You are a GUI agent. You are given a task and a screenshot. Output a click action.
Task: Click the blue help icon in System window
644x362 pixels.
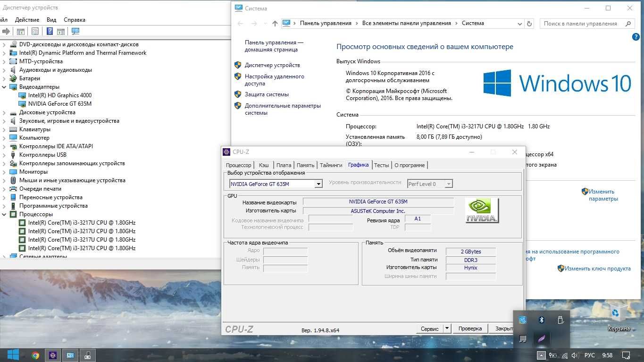(635, 37)
